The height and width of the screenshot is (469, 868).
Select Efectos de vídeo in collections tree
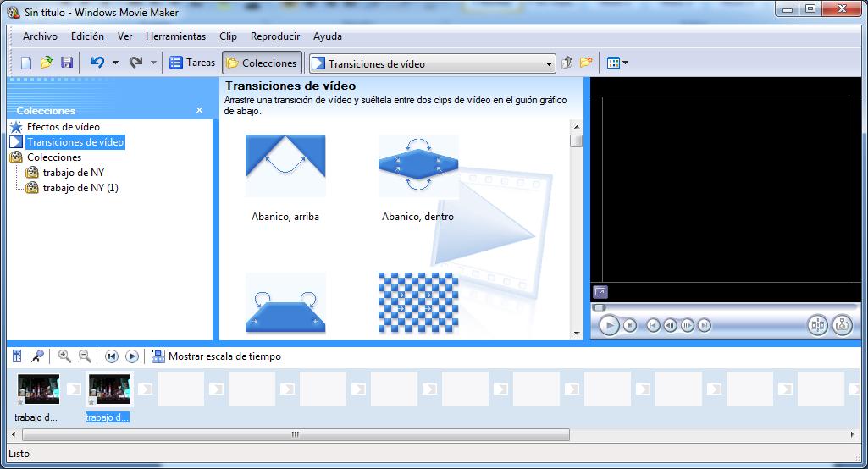[x=63, y=127]
